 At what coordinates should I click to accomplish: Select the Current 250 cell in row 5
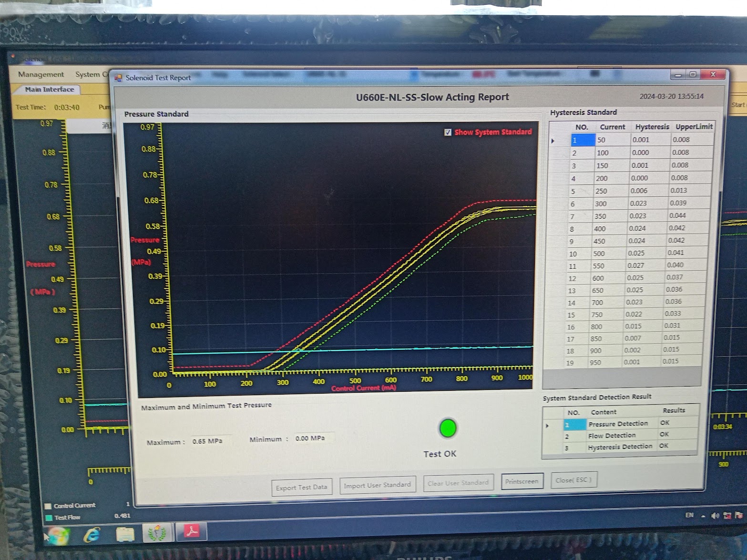[x=612, y=191]
